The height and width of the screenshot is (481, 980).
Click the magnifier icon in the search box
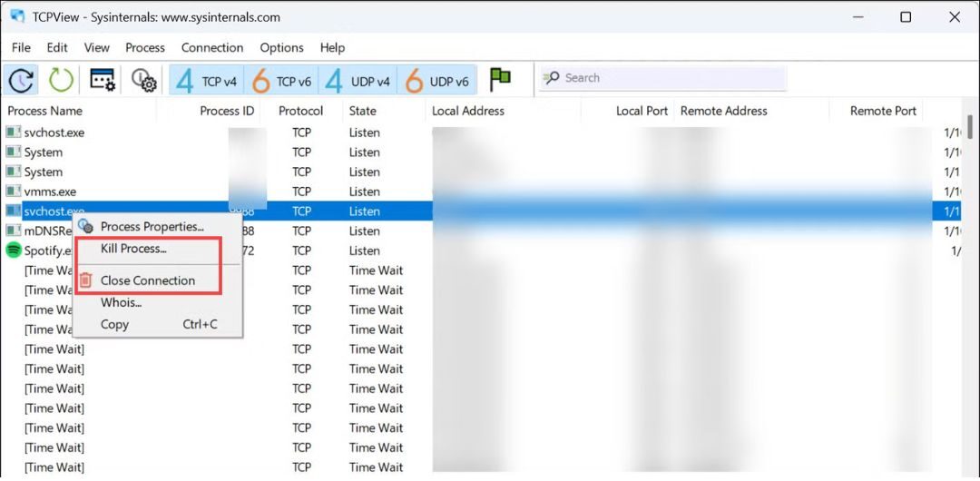coord(552,78)
